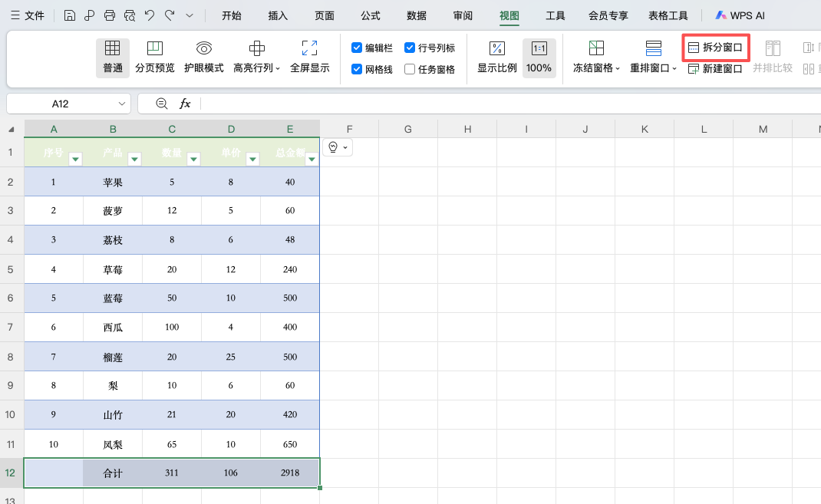Open the 表格工具 tab
This screenshot has width=821, height=504.
pos(668,15)
